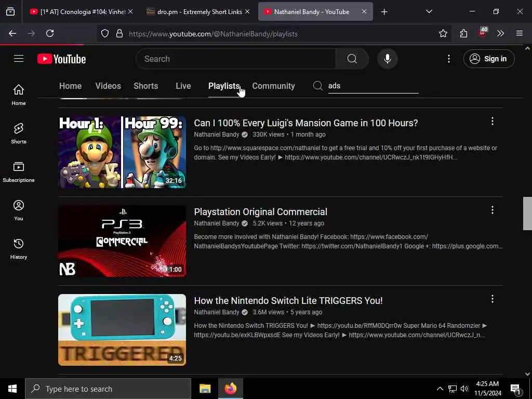Open the YouTube guide hamburger menu
This screenshot has height=399, width=532.
pyautogui.click(x=19, y=59)
